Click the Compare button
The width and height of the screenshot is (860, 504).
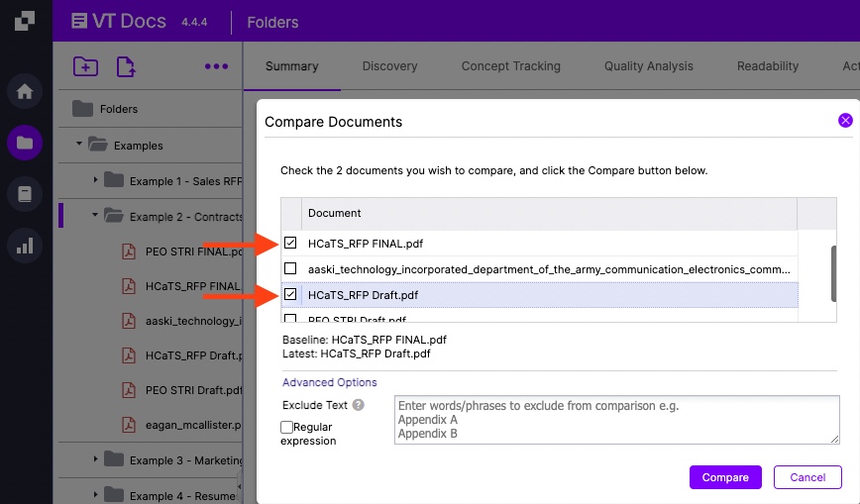click(725, 477)
